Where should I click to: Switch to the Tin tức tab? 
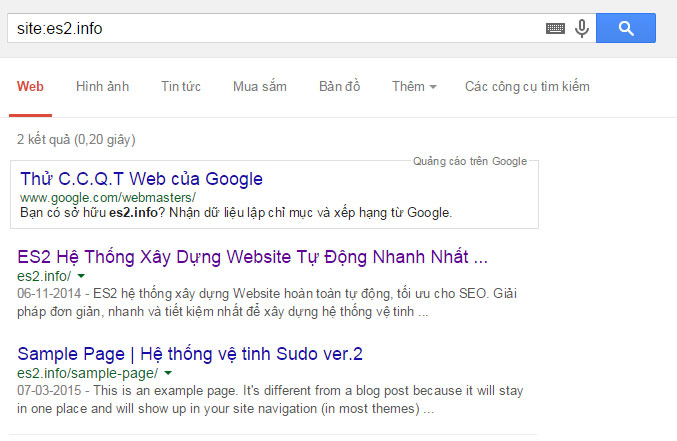pos(181,86)
